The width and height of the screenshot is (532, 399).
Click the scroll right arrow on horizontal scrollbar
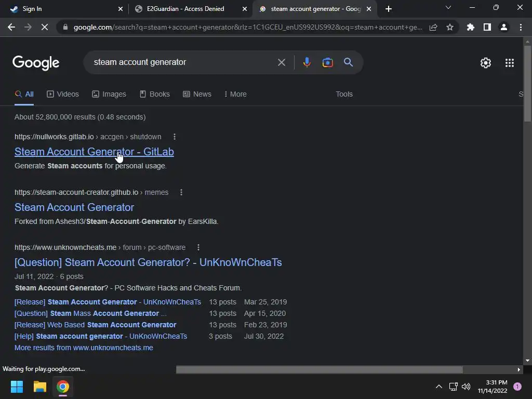click(x=519, y=369)
